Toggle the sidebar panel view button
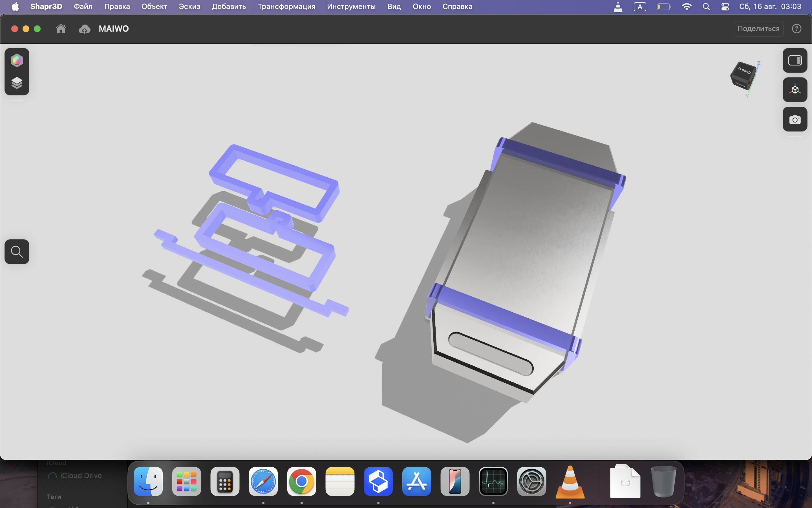 tap(795, 60)
